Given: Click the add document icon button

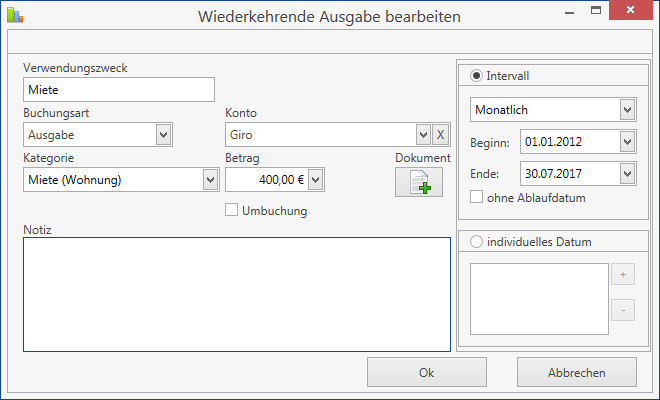Looking at the screenshot, I should (x=419, y=182).
